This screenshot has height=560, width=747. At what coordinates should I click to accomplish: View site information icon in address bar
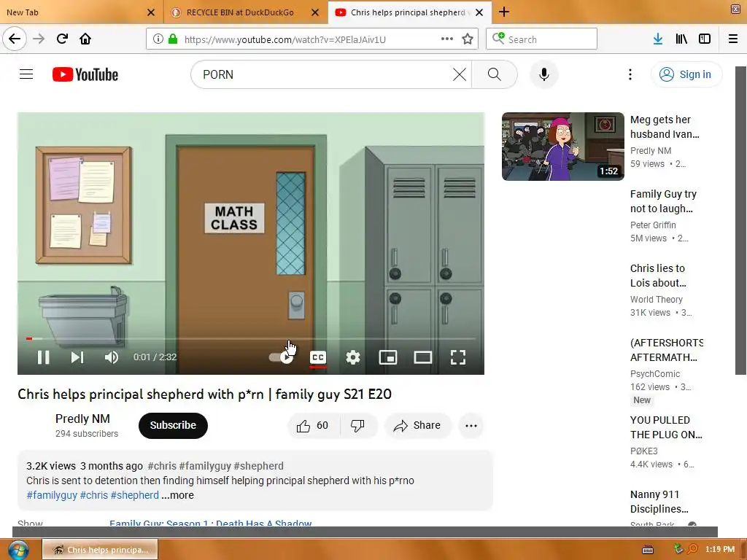tap(158, 39)
